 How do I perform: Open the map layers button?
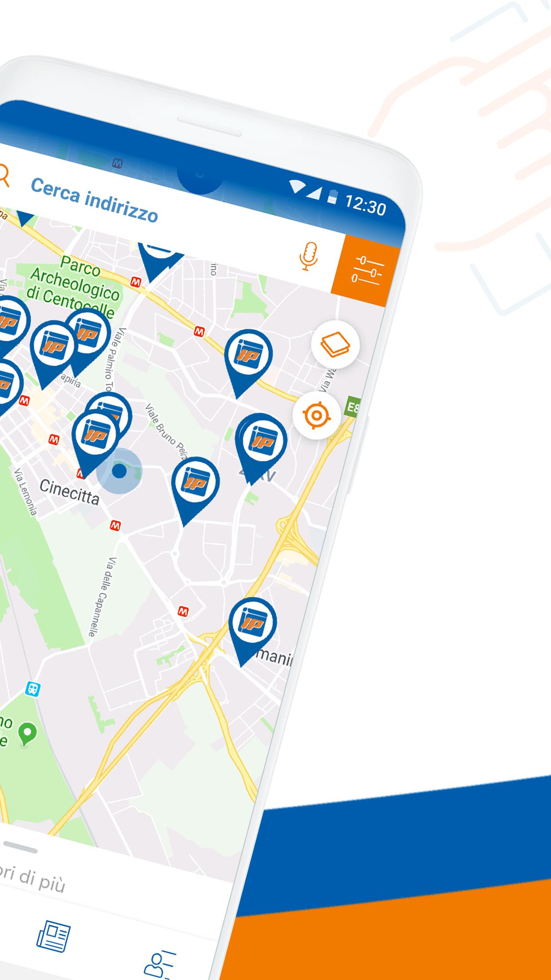[335, 344]
